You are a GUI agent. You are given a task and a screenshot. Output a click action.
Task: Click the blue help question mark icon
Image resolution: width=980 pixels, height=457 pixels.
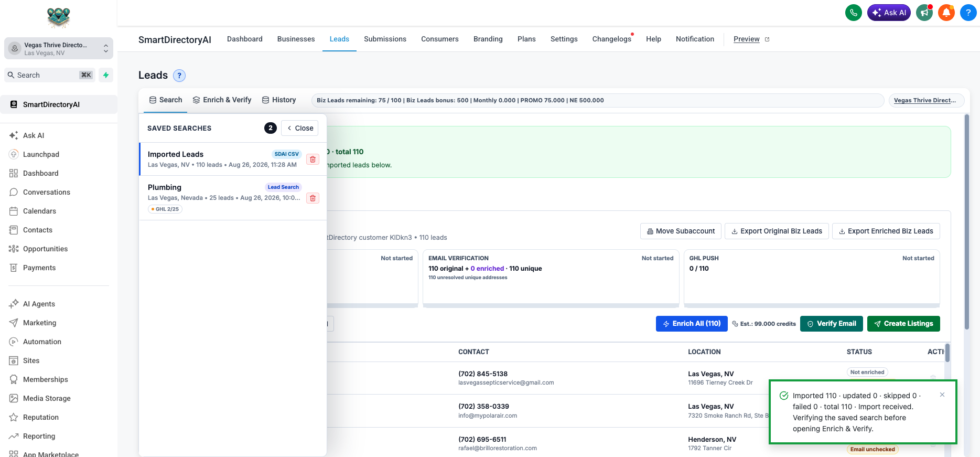(968, 13)
